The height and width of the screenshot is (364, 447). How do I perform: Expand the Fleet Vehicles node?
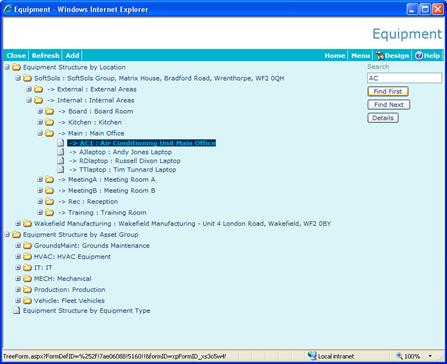[x=18, y=301]
